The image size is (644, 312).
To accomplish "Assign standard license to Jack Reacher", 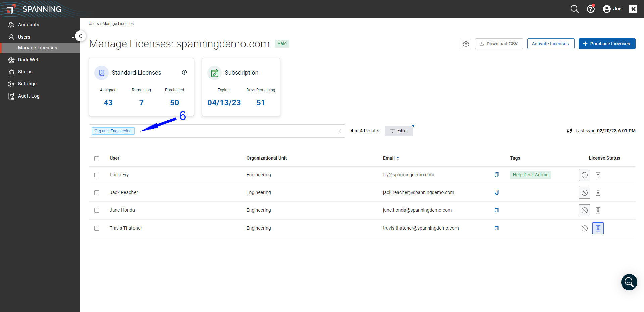I will [598, 193].
